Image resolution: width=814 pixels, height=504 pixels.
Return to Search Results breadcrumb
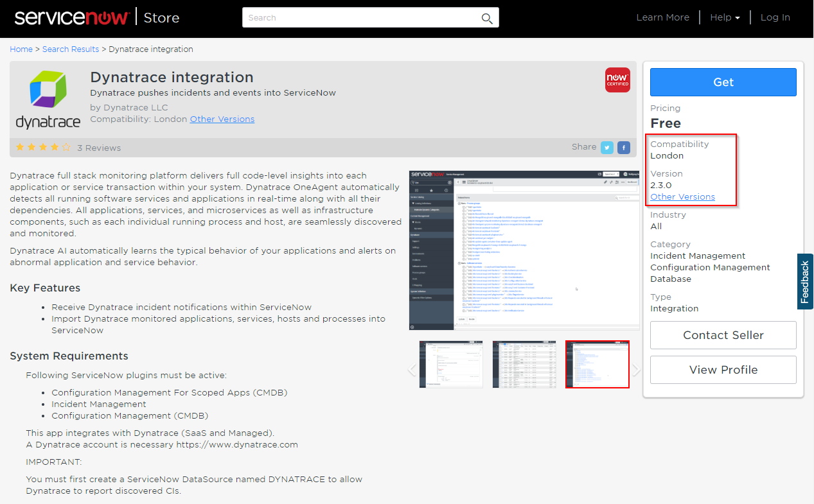[71, 49]
